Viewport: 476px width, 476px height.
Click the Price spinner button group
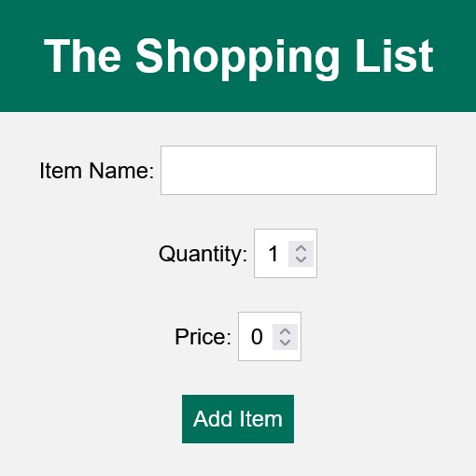[x=285, y=337]
